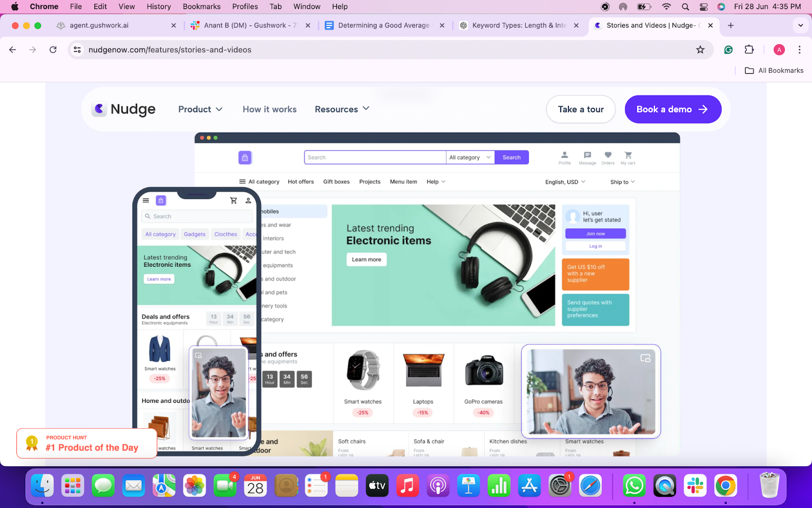Open the File menu in the menu bar
Image resolution: width=812 pixels, height=508 pixels.
point(76,7)
